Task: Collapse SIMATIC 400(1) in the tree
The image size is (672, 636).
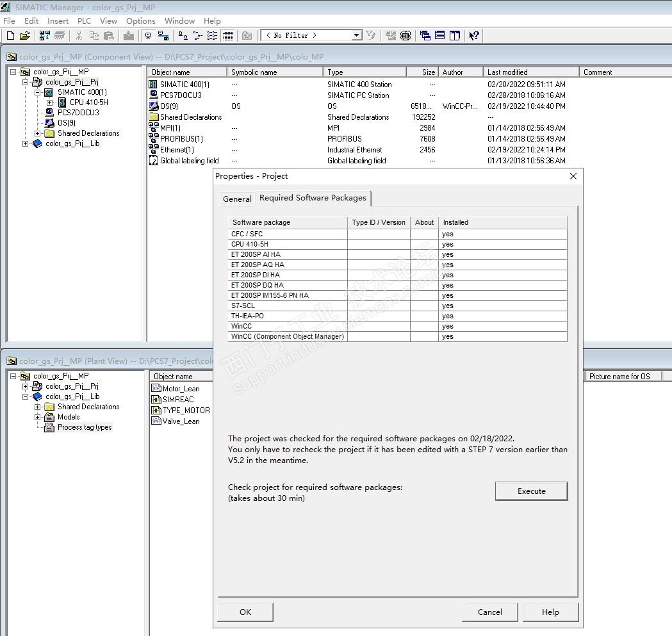Action: click(x=38, y=92)
